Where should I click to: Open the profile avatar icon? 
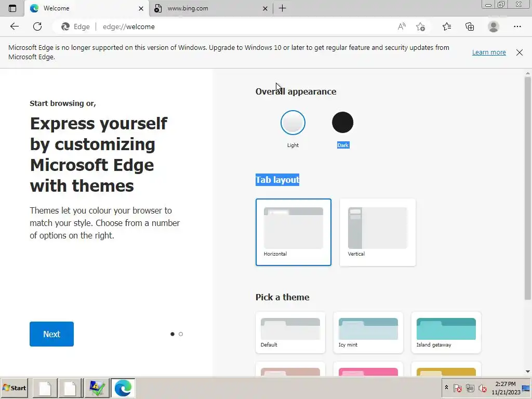point(494,26)
